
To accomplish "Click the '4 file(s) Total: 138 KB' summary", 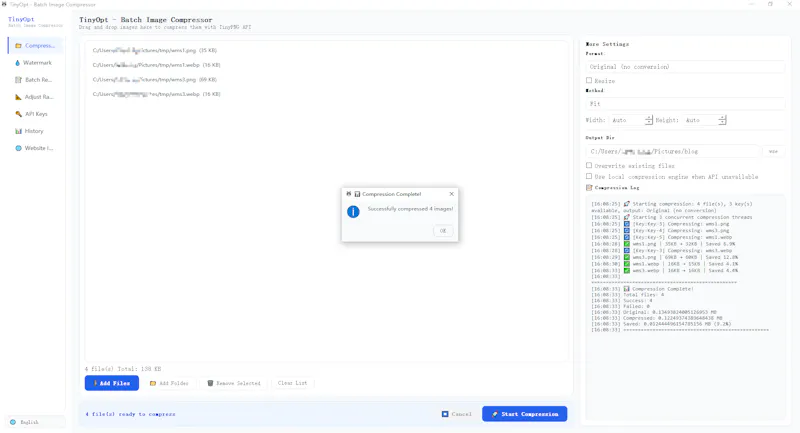I will coord(123,369).
